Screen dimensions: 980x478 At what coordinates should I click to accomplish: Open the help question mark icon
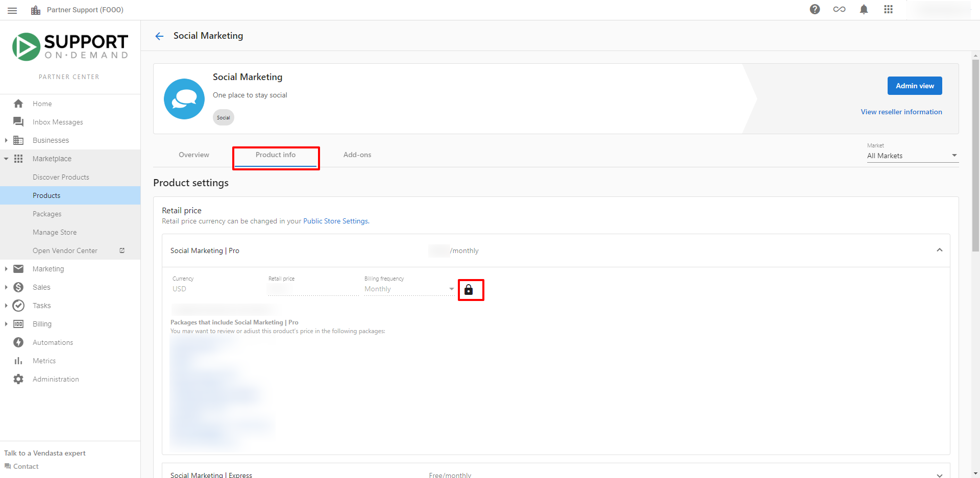coord(815,9)
